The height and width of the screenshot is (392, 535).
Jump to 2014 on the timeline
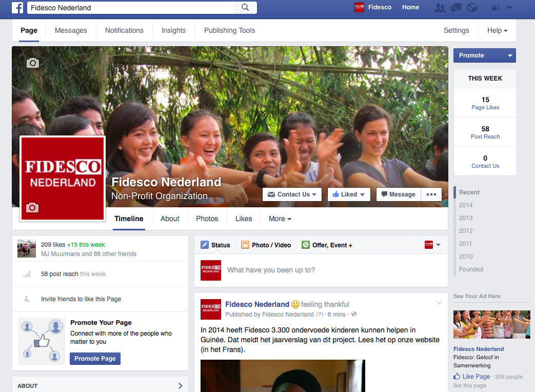coord(466,205)
